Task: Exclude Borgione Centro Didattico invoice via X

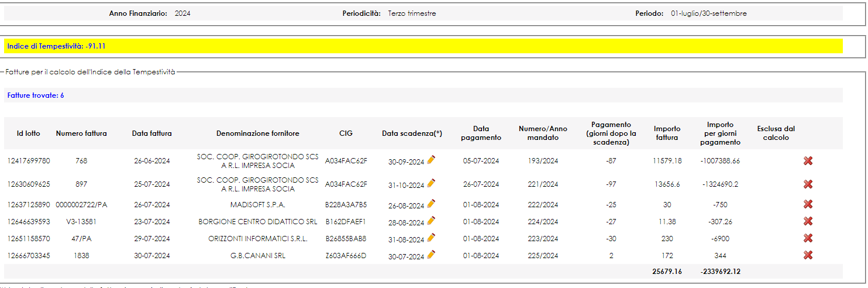Action: (x=808, y=221)
